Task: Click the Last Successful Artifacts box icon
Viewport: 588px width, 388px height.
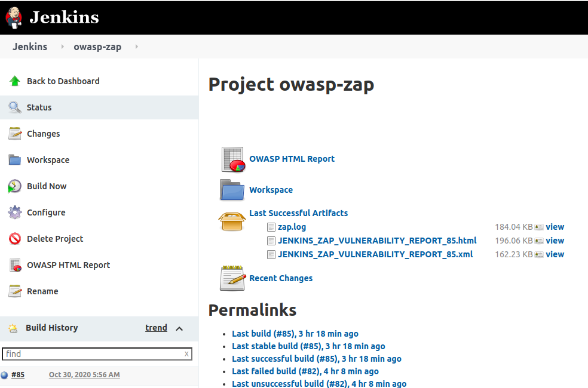Action: (232, 221)
